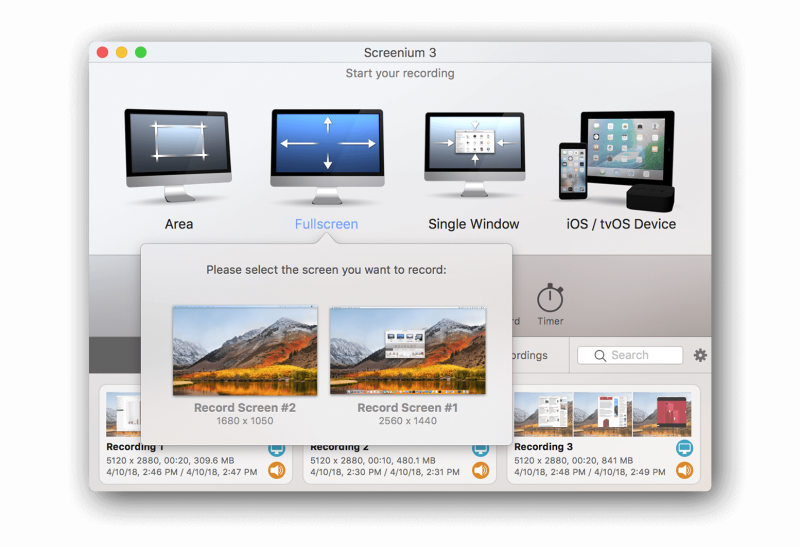Click the Record Screen #2 text label
The width and height of the screenshot is (800, 547).
tap(245, 408)
